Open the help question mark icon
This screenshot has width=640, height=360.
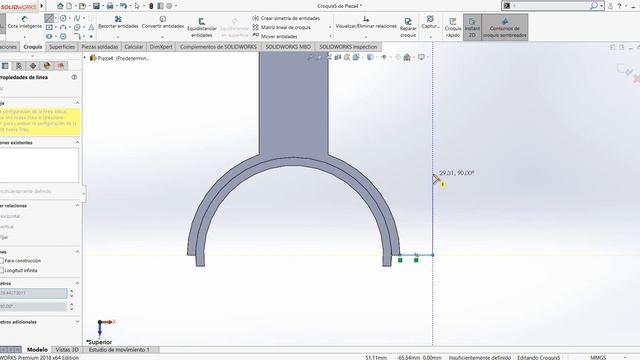[x=619, y=6]
